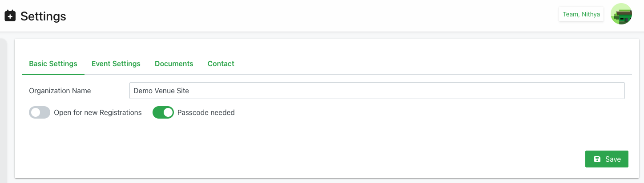This screenshot has height=183, width=644.
Task: Open the Documents tab
Action: coord(174,64)
